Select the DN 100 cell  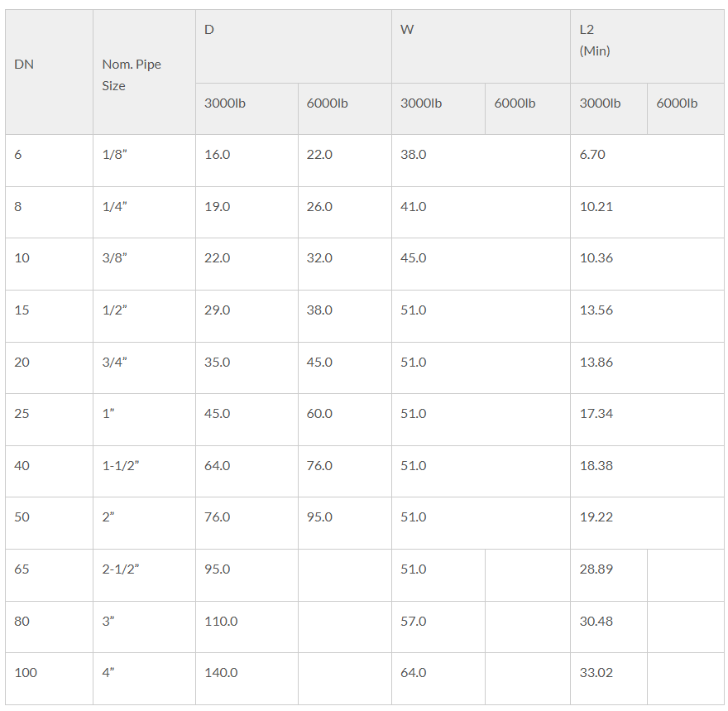coord(26,673)
